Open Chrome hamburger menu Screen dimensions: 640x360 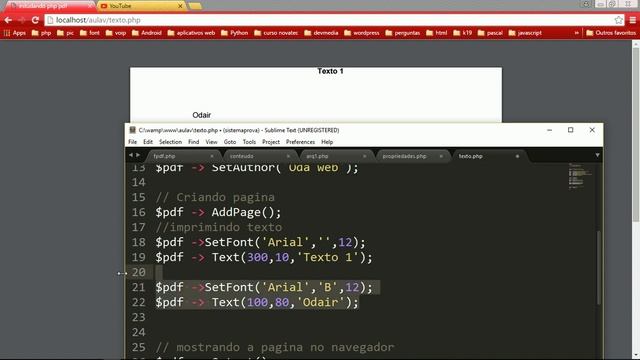(x=633, y=20)
